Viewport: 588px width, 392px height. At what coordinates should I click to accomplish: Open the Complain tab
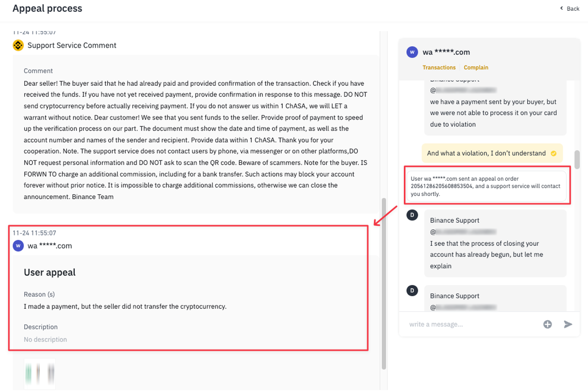pos(476,68)
